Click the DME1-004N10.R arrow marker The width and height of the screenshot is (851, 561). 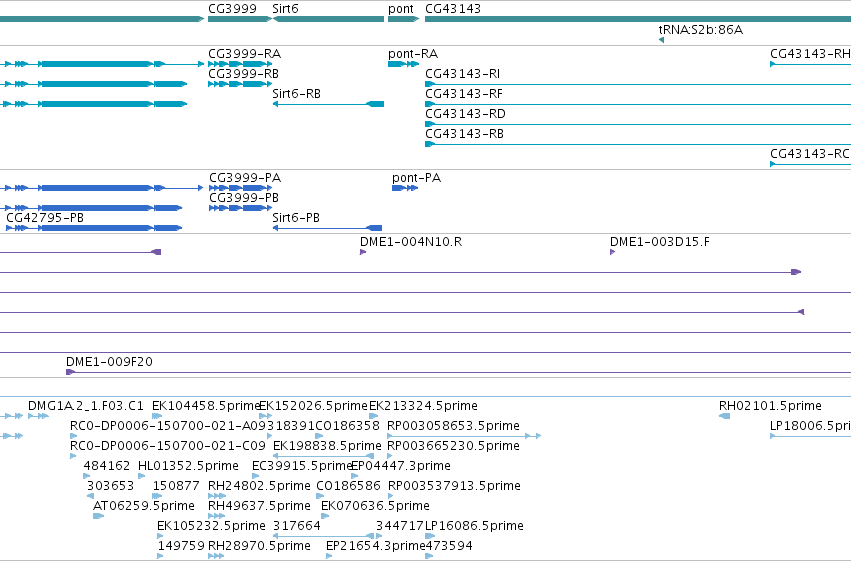click(363, 252)
